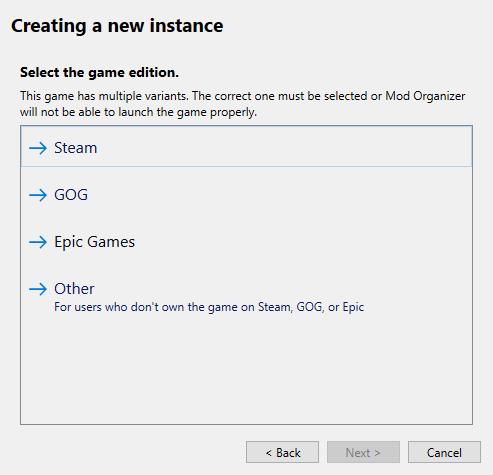Click the "Creating a new instance" title
This screenshot has height=475, width=493.
117,26
